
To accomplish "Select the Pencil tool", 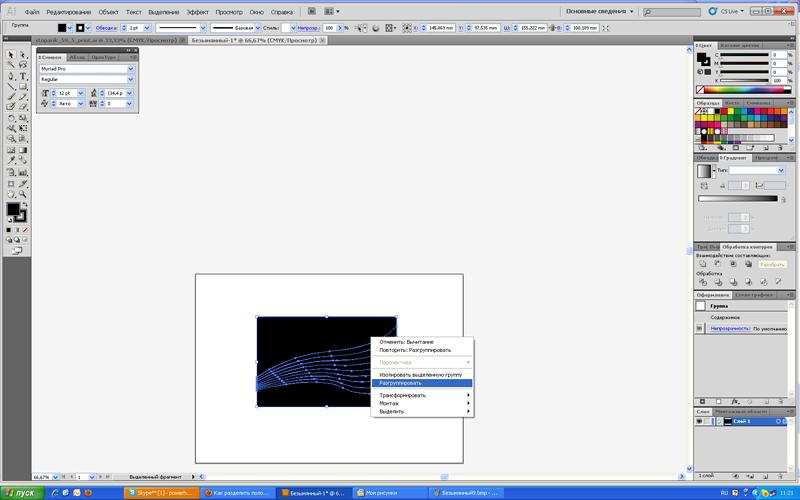I will click(x=22, y=96).
